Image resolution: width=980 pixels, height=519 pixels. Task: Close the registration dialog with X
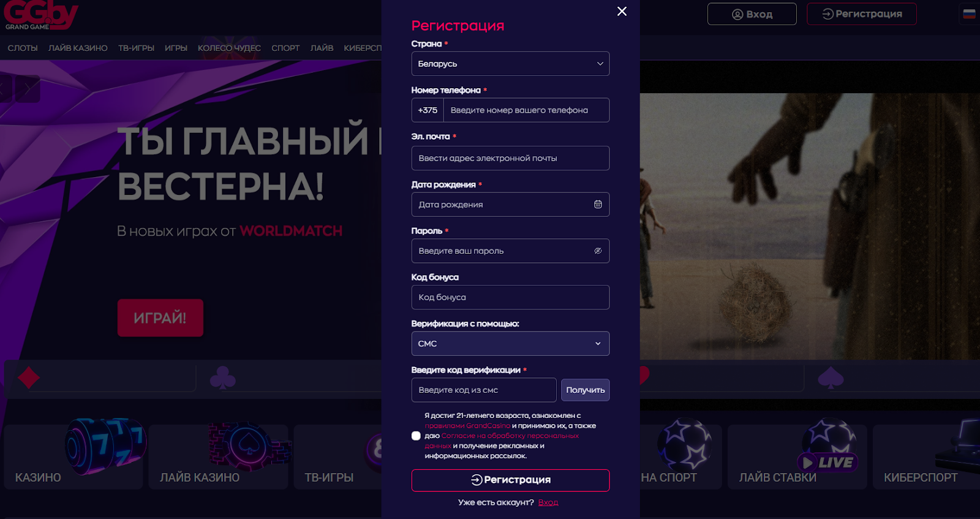622,11
